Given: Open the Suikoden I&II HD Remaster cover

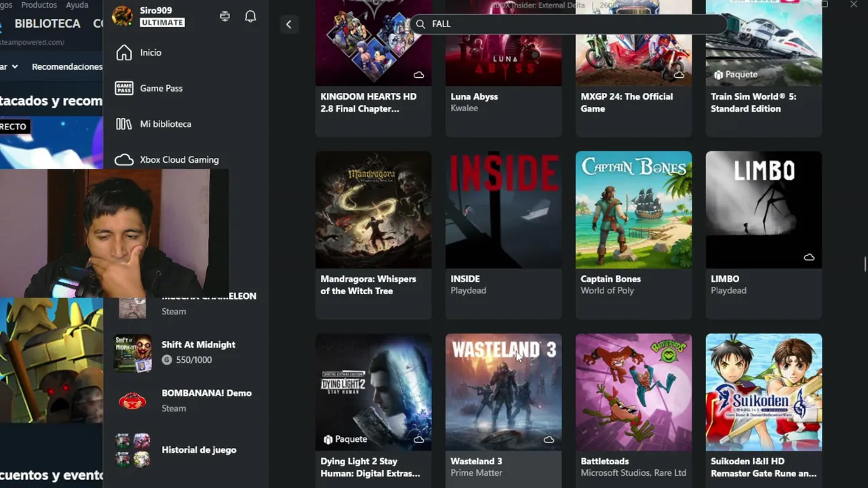Looking at the screenshot, I should coord(764,392).
